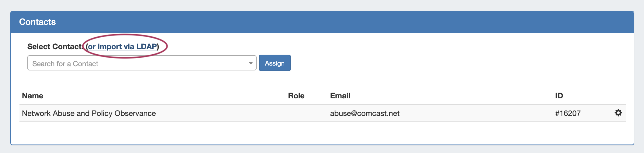
Task: Sort by the Name column header
Action: (33, 96)
